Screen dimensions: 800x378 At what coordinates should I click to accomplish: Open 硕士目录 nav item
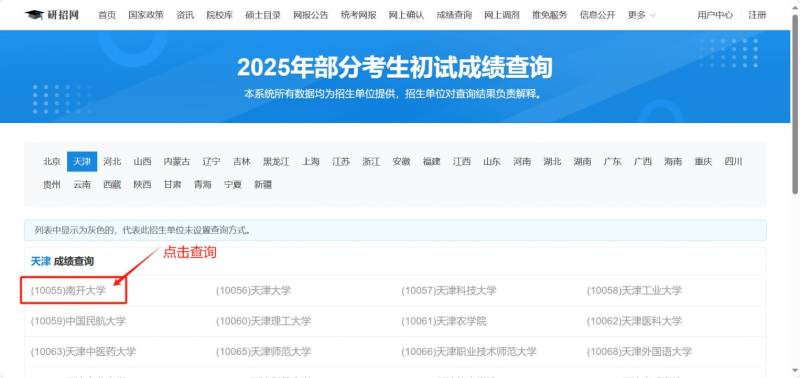point(263,15)
